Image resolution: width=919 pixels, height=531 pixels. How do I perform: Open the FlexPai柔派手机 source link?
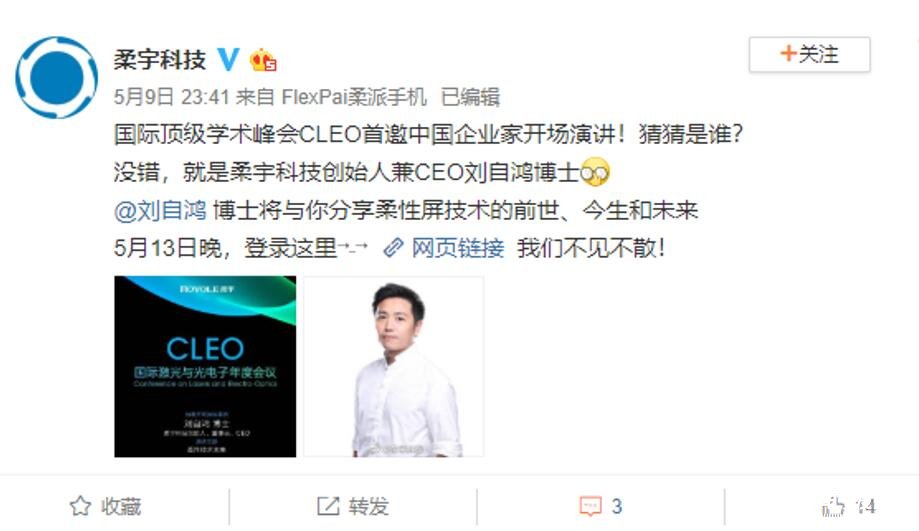pos(354,97)
